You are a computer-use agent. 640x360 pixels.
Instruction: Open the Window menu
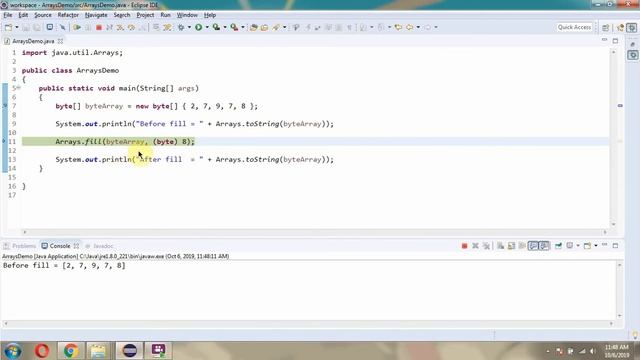click(187, 15)
